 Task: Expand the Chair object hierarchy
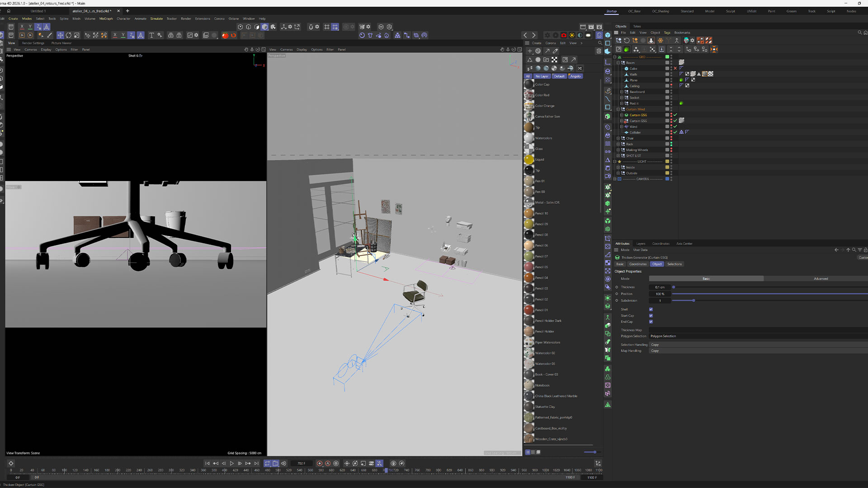point(618,138)
